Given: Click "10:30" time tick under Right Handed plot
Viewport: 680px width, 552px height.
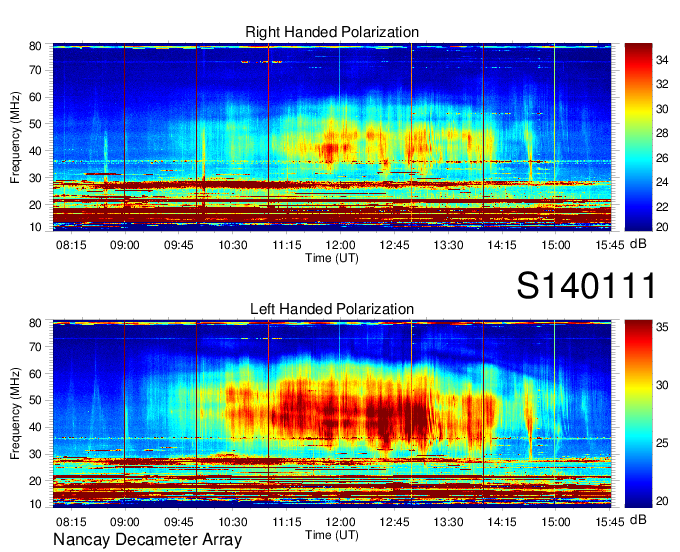Looking at the screenshot, I should (x=232, y=245).
